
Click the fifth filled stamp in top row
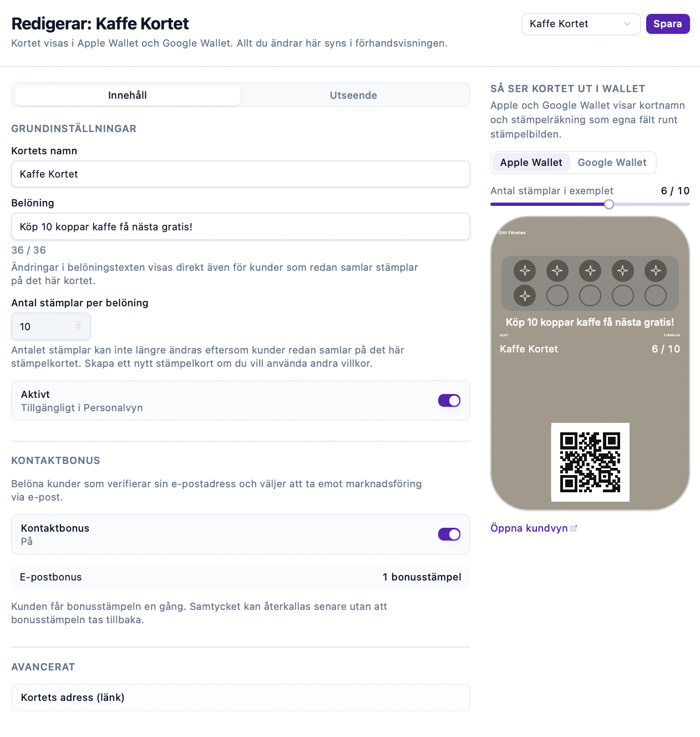click(x=656, y=271)
